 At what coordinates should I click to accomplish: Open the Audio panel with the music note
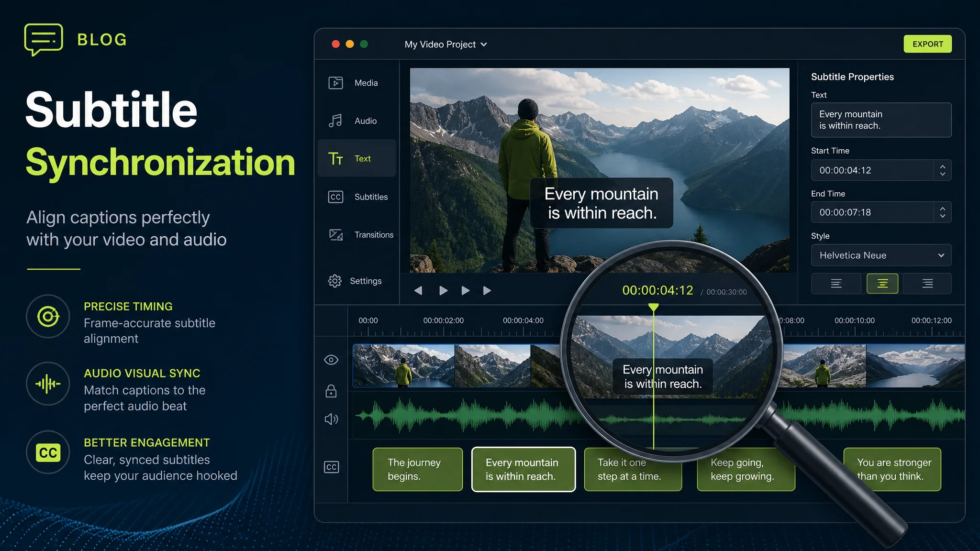click(353, 121)
